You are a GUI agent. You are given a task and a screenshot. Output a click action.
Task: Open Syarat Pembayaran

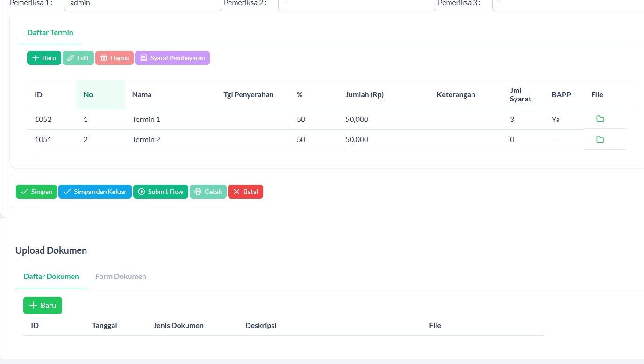pos(172,58)
